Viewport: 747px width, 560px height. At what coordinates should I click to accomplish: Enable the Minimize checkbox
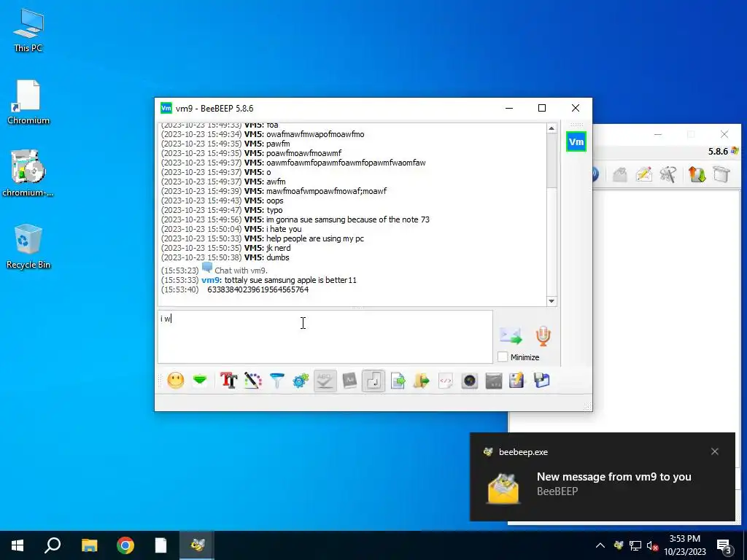pyautogui.click(x=503, y=357)
